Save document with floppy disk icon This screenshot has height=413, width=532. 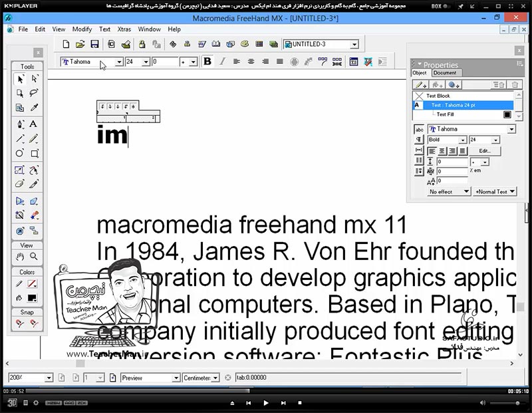tap(94, 44)
